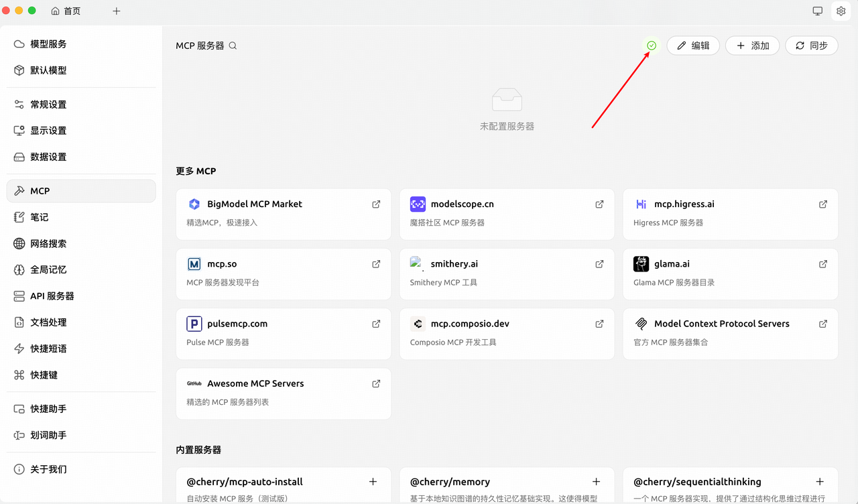Image resolution: width=858 pixels, height=504 pixels.
Task: Click the display monitor icon in top bar
Action: coord(817,11)
